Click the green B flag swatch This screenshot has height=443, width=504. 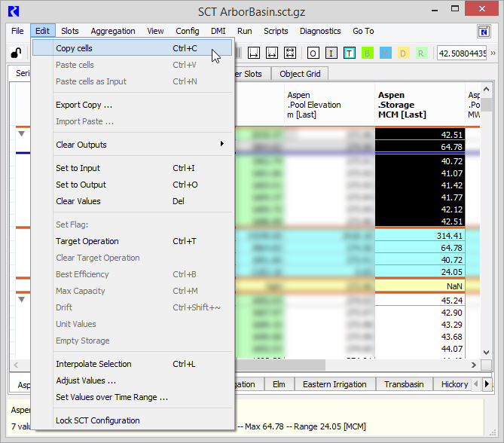tap(367, 53)
